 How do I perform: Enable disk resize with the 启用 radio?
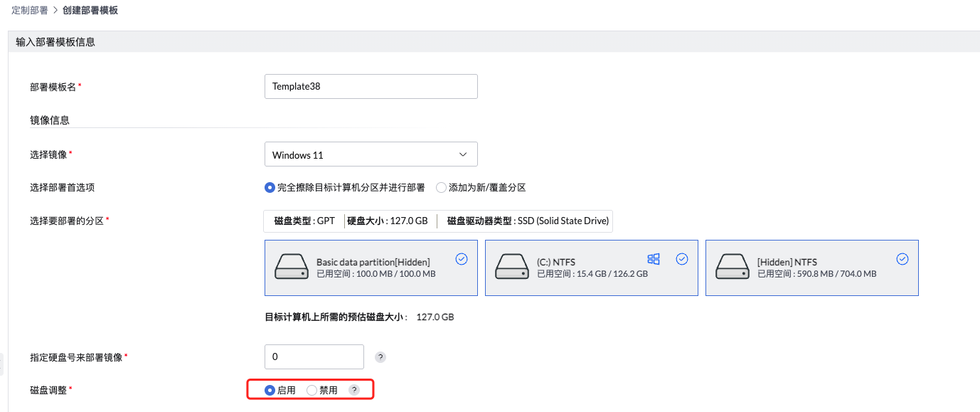(x=270, y=390)
